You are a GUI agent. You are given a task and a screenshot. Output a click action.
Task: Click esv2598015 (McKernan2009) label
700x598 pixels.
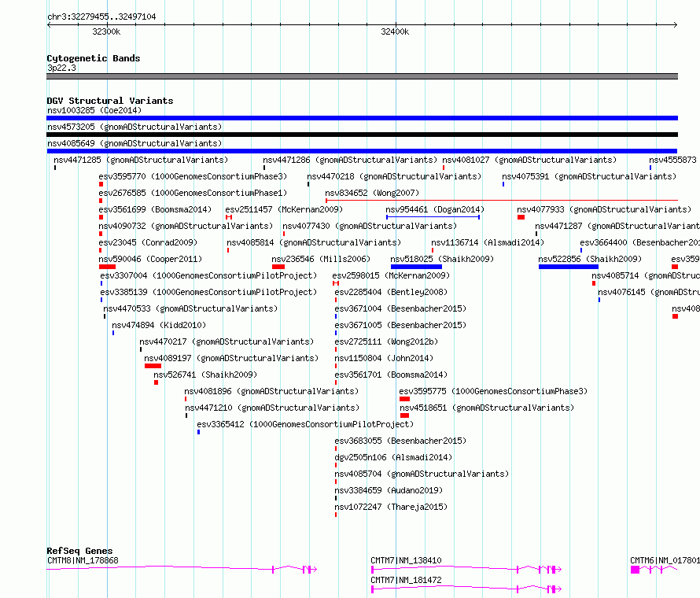pos(391,275)
